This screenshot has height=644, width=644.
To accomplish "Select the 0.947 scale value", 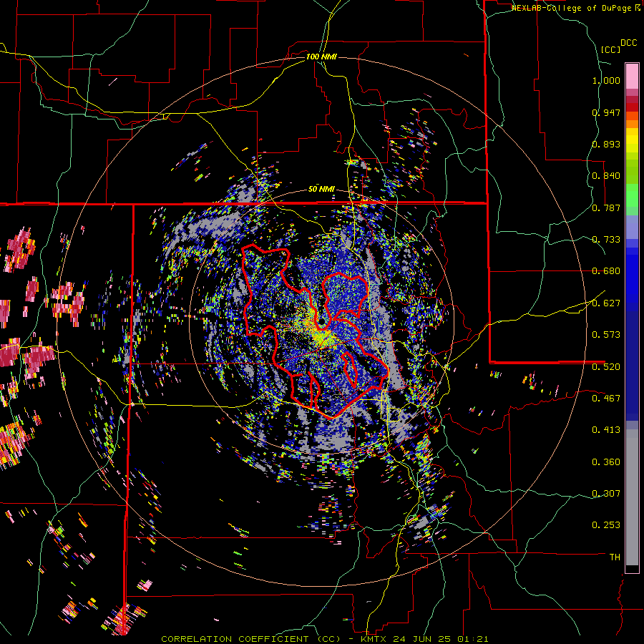I will click(x=606, y=112).
